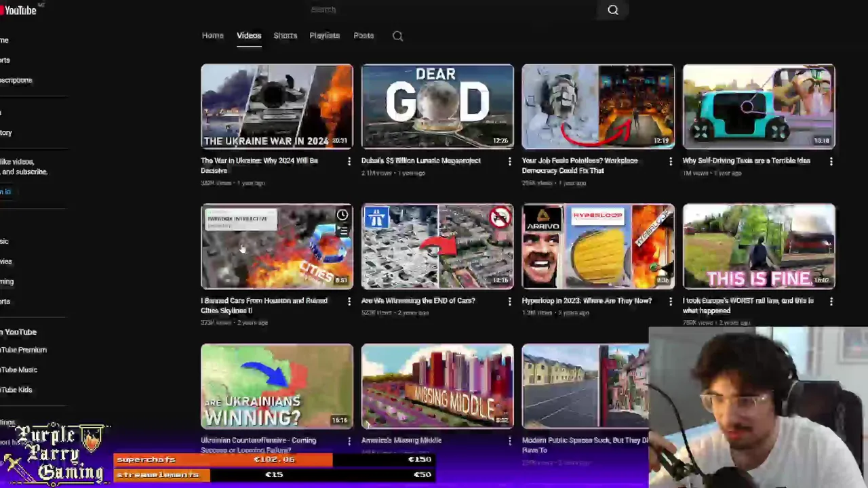The width and height of the screenshot is (868, 488).
Task: Open the DEAR GOD Dubai thumbnail
Action: (437, 106)
